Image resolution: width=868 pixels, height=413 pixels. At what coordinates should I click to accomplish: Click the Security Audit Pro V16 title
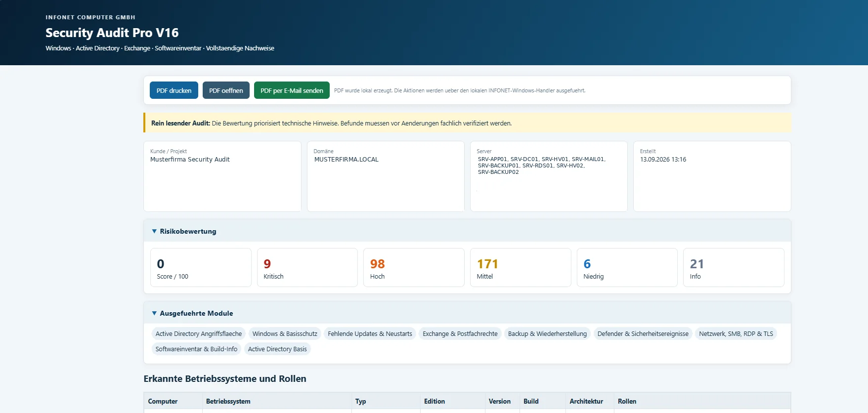point(112,33)
